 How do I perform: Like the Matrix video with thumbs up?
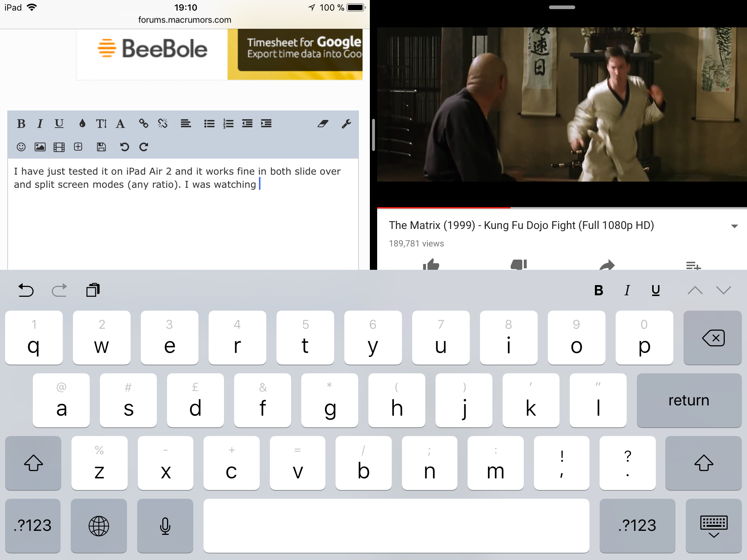tap(431, 264)
